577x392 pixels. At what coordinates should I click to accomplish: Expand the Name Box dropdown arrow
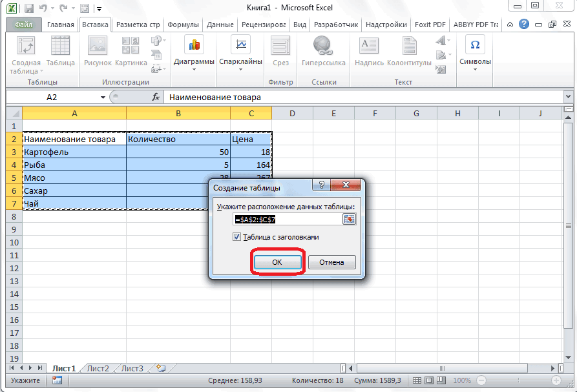[103, 97]
